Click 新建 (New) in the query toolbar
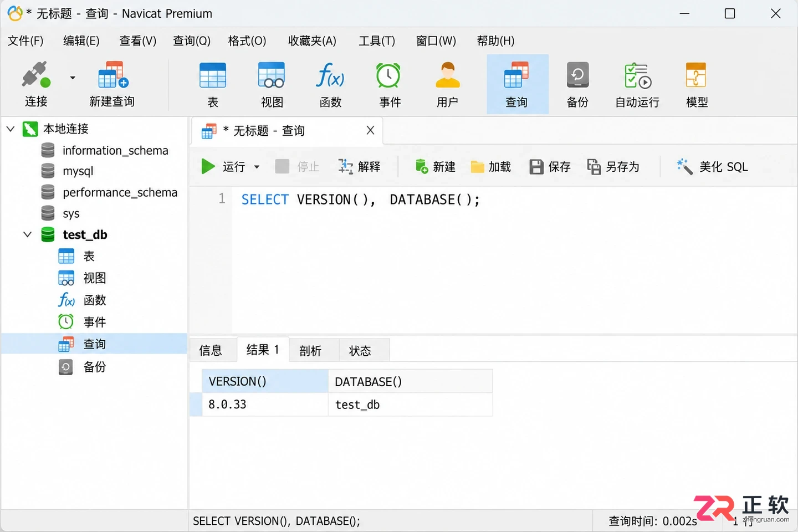Screen dimensions: 798x532 435,166
